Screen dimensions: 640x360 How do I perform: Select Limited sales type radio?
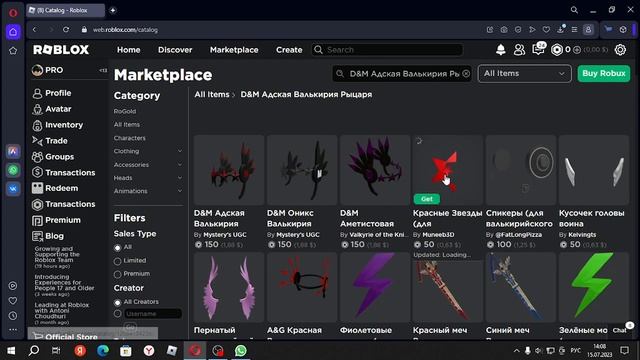point(118,261)
